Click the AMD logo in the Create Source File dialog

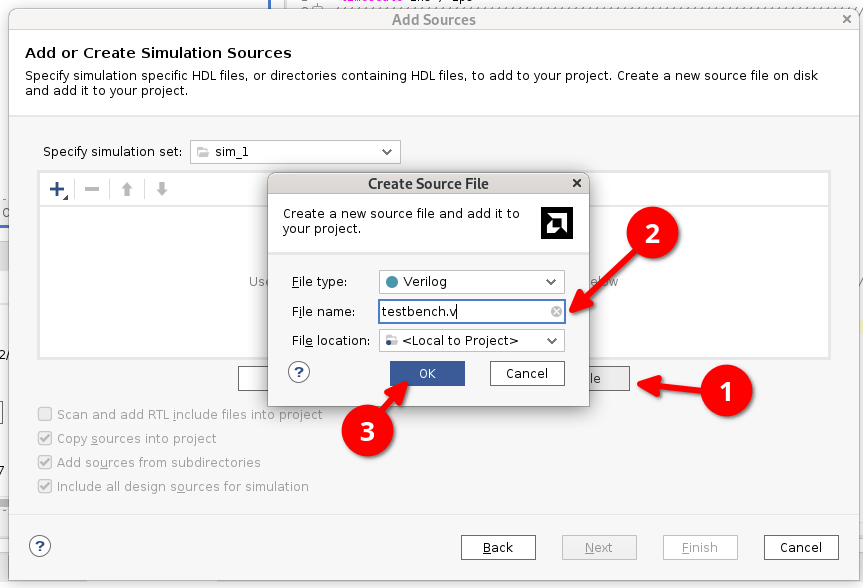click(x=556, y=223)
